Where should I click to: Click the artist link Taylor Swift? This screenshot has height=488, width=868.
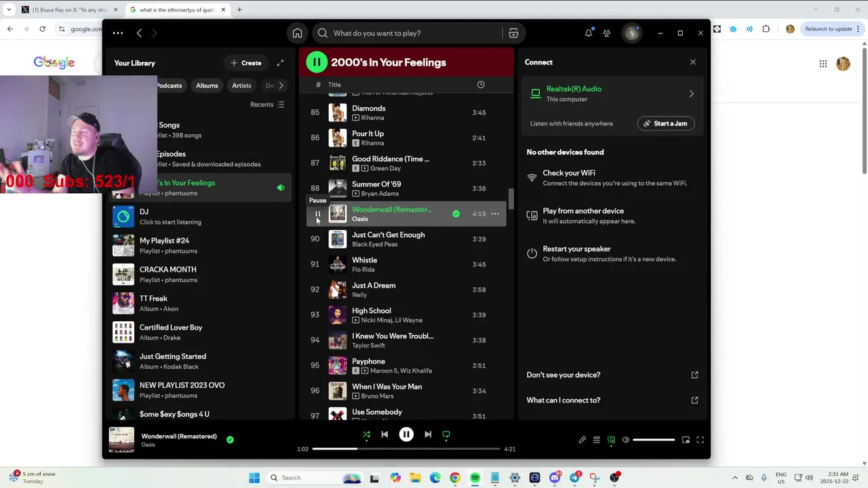click(x=368, y=346)
